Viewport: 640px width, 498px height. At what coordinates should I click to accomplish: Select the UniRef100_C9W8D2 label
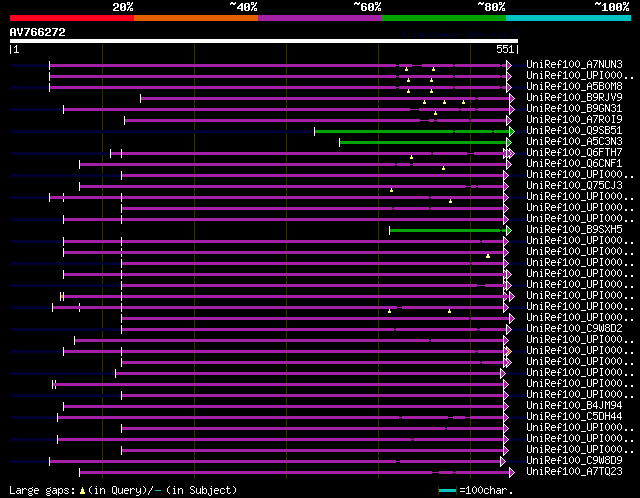[574, 329]
